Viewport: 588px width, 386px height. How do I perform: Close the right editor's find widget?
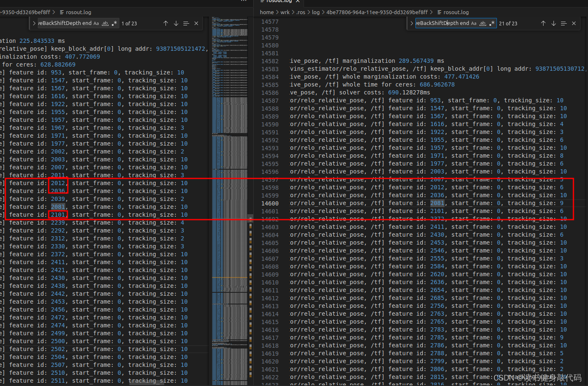click(574, 23)
